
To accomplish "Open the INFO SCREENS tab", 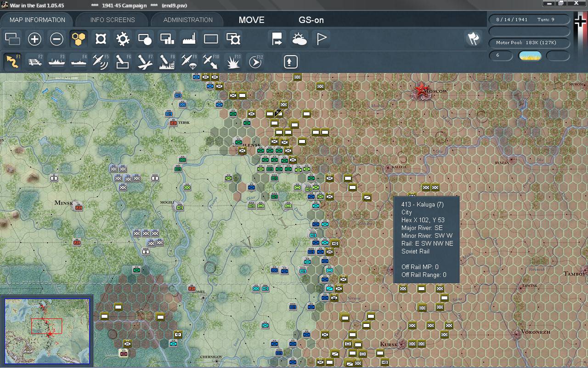I will 113,20.
